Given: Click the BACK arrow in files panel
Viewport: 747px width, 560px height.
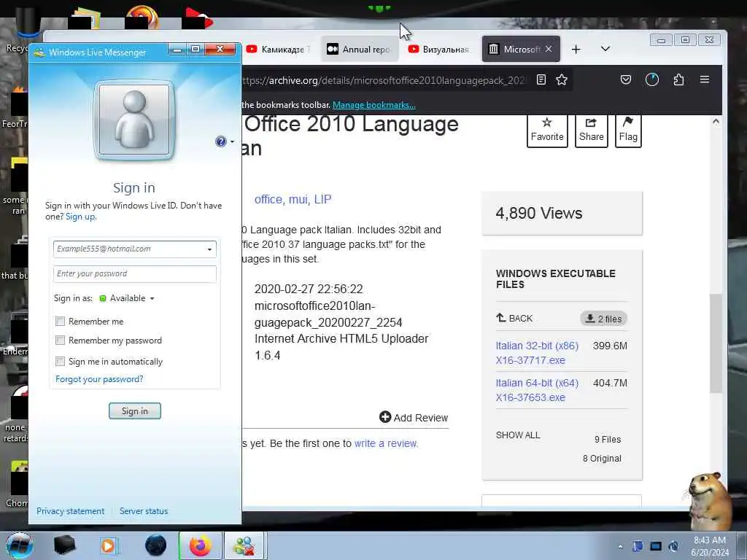Looking at the screenshot, I should coord(514,318).
